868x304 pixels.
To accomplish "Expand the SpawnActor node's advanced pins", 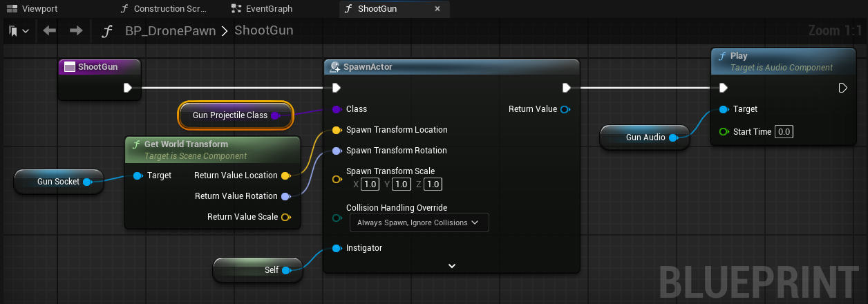I will [451, 265].
